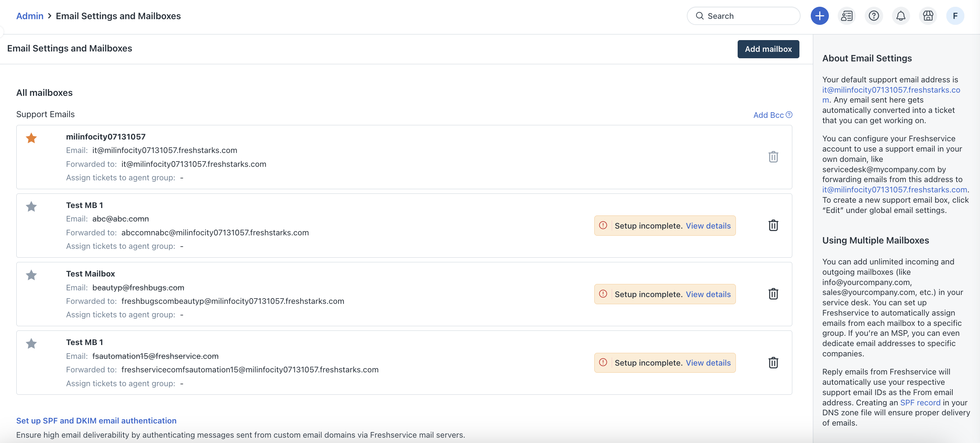The height and width of the screenshot is (443, 980).
Task: Delete the beautyp@freshbugs.com Test Mailbox
Action: click(773, 294)
